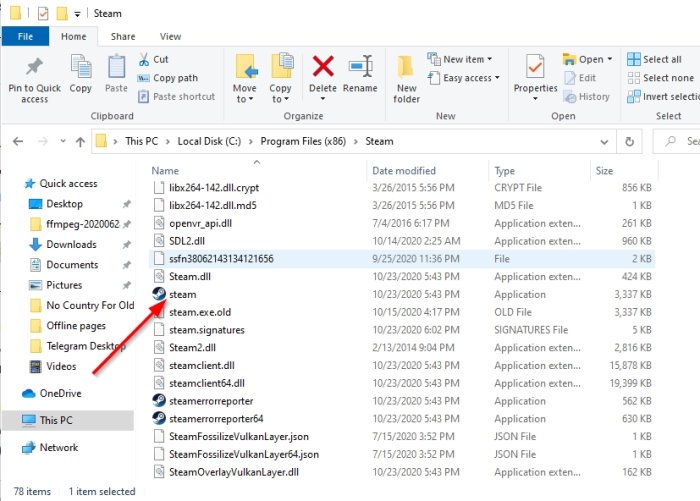Open the Open button dropdown
The image size is (700, 501).
click(610, 59)
